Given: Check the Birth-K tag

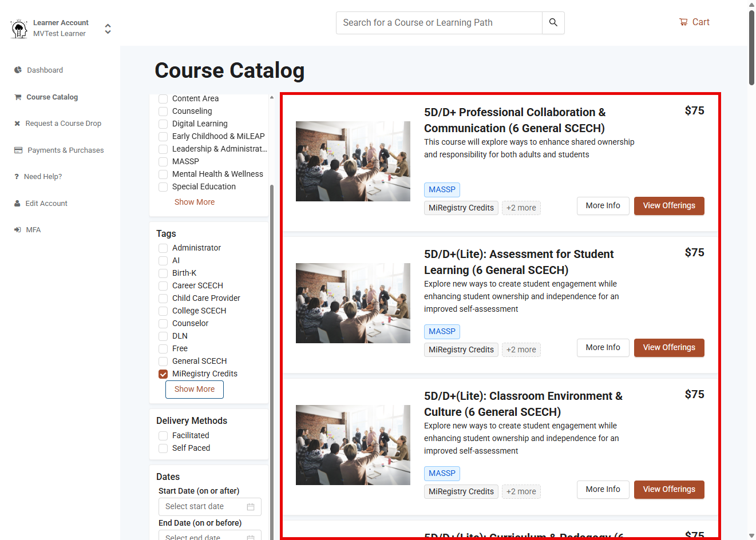Looking at the screenshot, I should (163, 273).
